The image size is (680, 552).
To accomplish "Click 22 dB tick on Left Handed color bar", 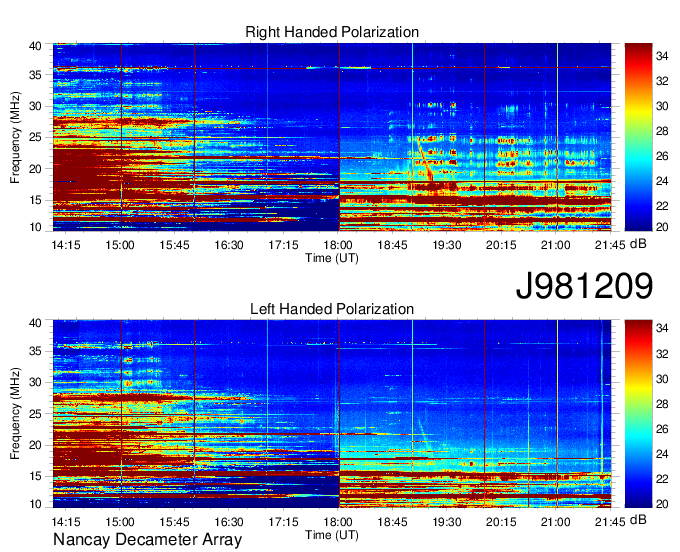I will tap(662, 479).
